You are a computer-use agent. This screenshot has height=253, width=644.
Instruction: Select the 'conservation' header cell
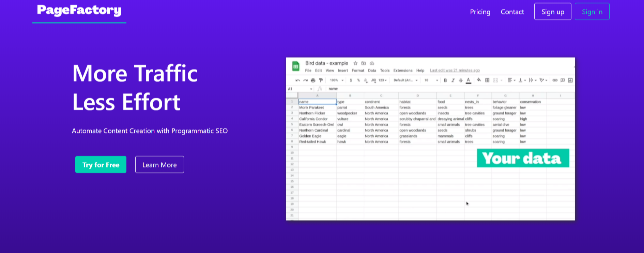(533, 102)
